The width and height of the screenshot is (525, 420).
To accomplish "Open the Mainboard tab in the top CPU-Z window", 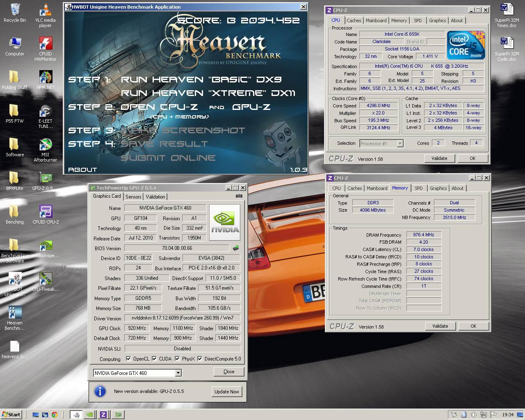I will pyautogui.click(x=376, y=21).
